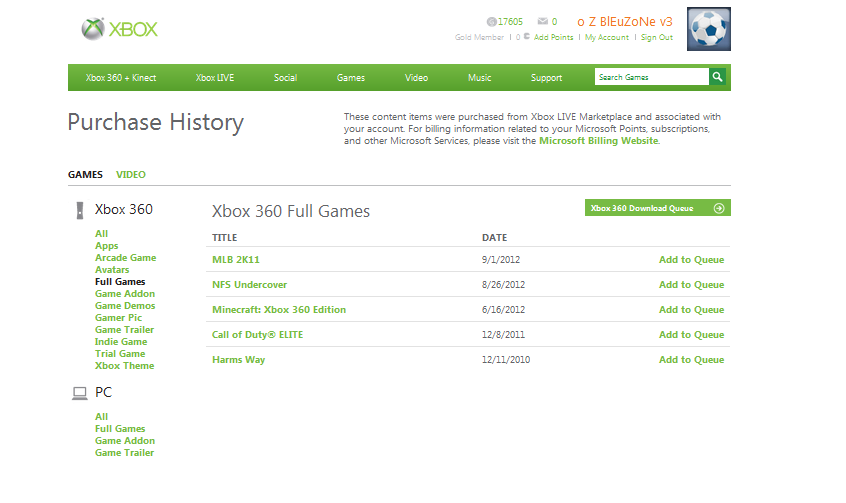846x503 pixels.
Task: Open the messages envelope icon
Action: pyautogui.click(x=543, y=22)
